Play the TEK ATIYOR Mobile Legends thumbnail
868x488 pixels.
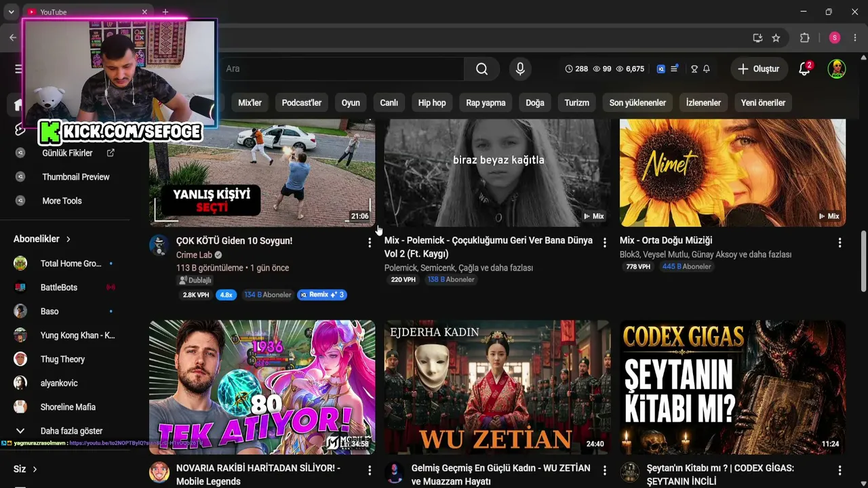click(x=262, y=387)
